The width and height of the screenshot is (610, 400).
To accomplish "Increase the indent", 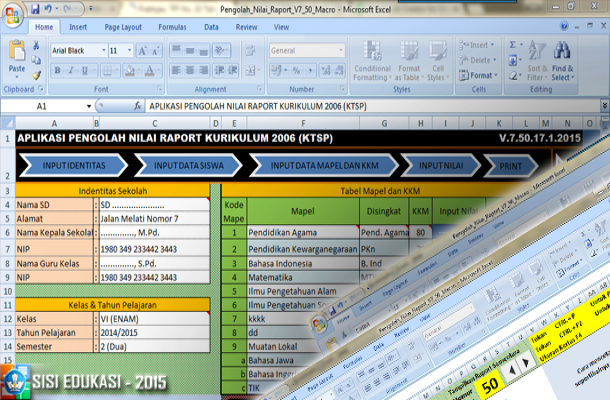I will pos(233,70).
